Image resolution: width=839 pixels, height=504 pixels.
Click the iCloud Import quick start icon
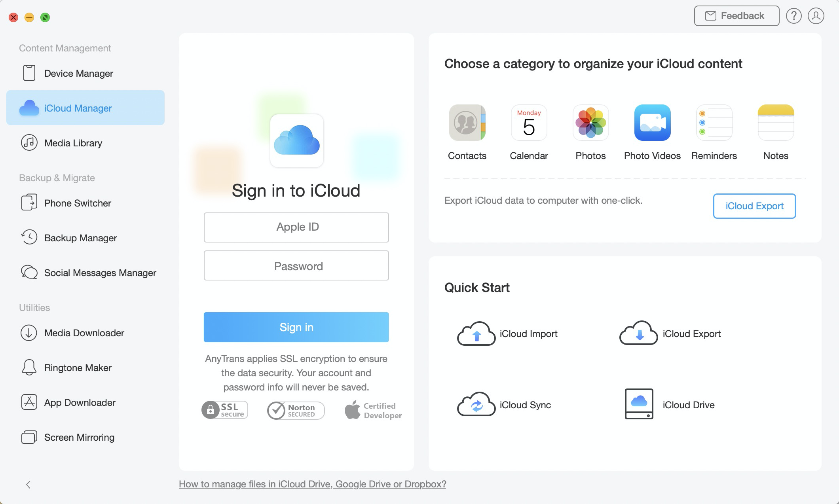(476, 333)
